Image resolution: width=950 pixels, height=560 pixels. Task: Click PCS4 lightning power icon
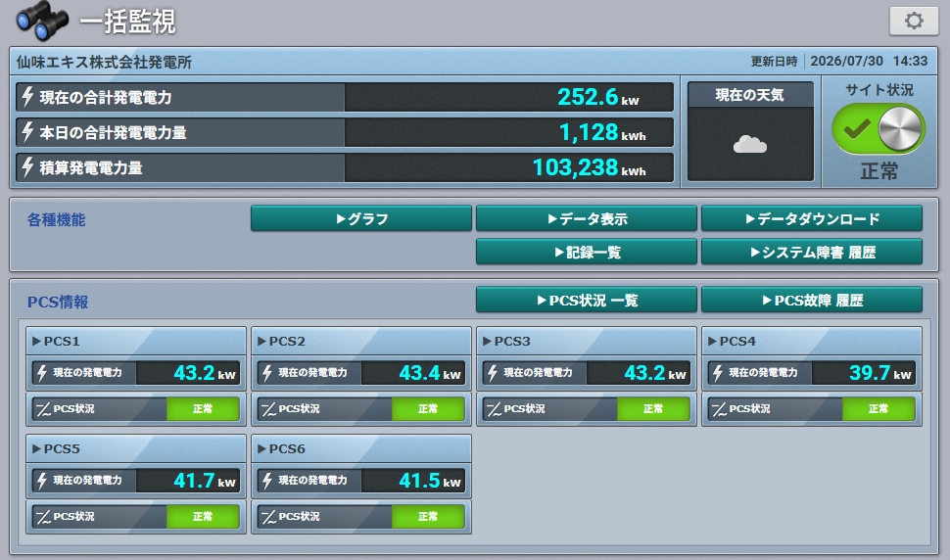[718, 373]
